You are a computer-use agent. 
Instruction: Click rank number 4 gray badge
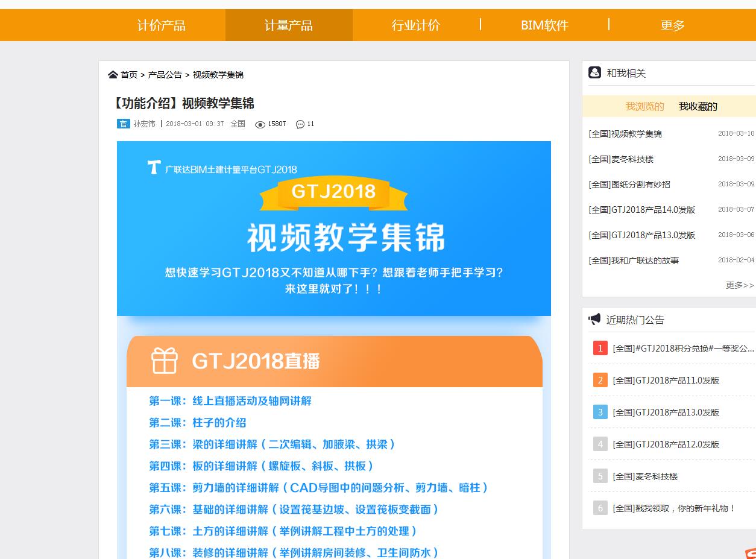(x=600, y=444)
